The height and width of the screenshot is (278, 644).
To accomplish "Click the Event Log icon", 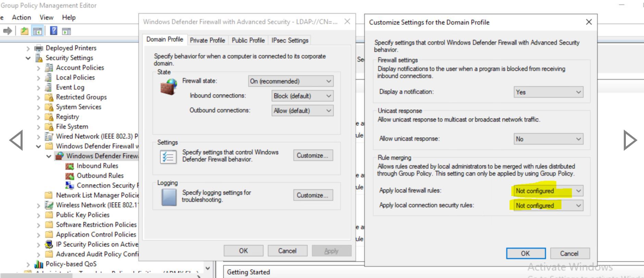I will point(49,87).
